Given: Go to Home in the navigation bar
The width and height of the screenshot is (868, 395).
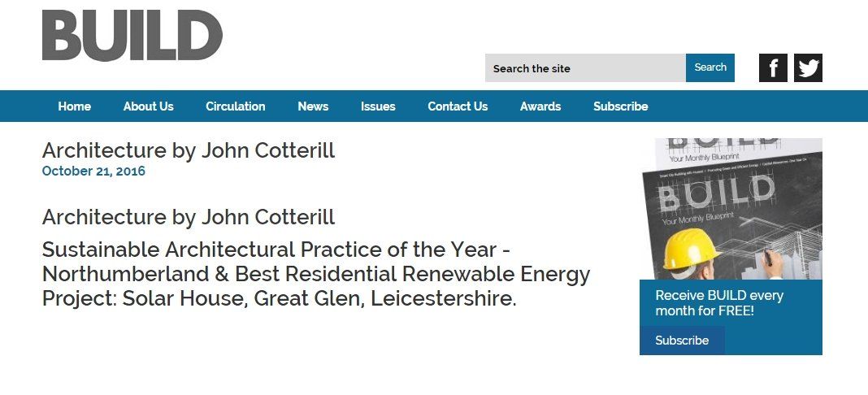Looking at the screenshot, I should click(x=75, y=106).
